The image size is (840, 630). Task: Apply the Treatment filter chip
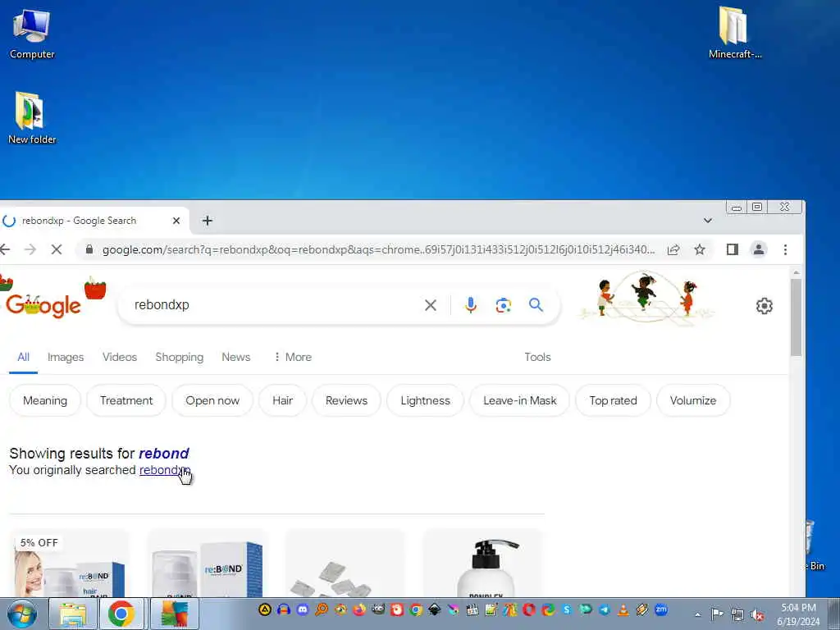click(126, 400)
